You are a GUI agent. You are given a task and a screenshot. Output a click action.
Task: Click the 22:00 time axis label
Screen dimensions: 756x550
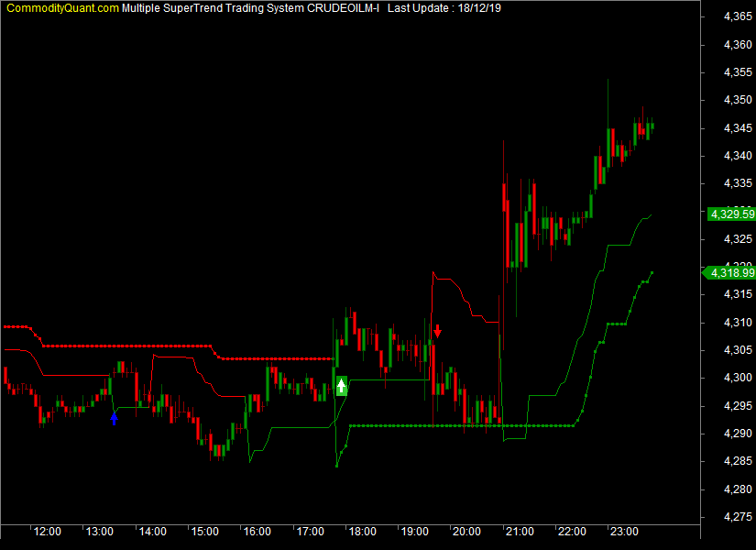click(x=572, y=532)
